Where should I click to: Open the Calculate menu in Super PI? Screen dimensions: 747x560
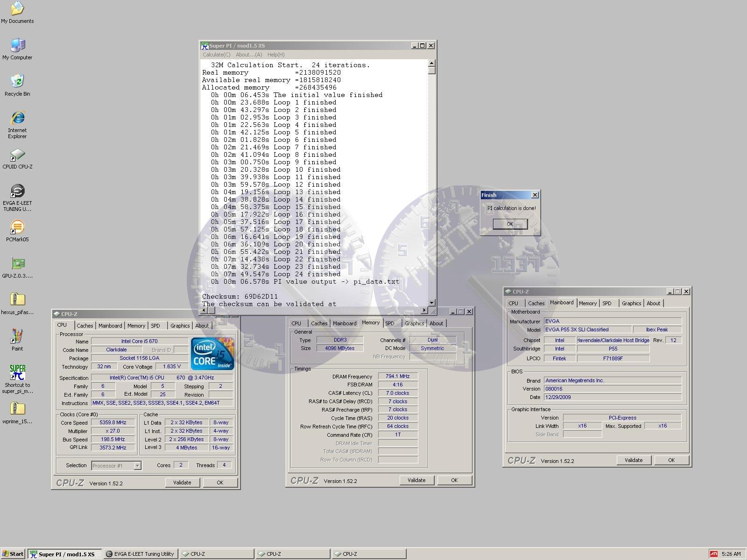click(x=217, y=55)
